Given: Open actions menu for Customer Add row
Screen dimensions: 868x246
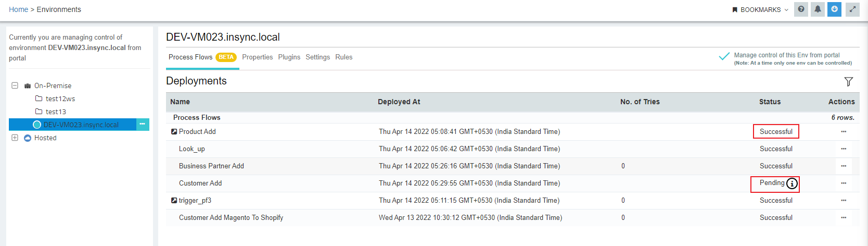Looking at the screenshot, I should click(x=843, y=183).
